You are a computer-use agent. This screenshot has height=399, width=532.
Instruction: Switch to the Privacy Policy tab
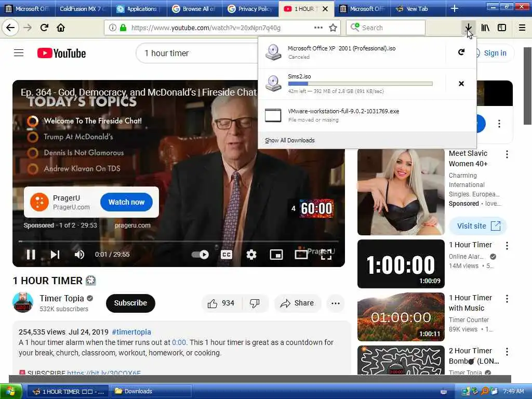(x=251, y=9)
